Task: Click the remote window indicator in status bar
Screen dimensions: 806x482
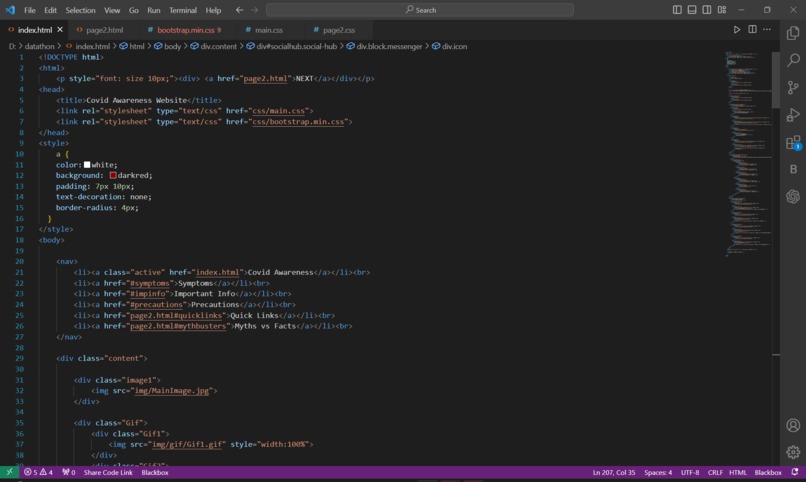Action: [x=9, y=472]
